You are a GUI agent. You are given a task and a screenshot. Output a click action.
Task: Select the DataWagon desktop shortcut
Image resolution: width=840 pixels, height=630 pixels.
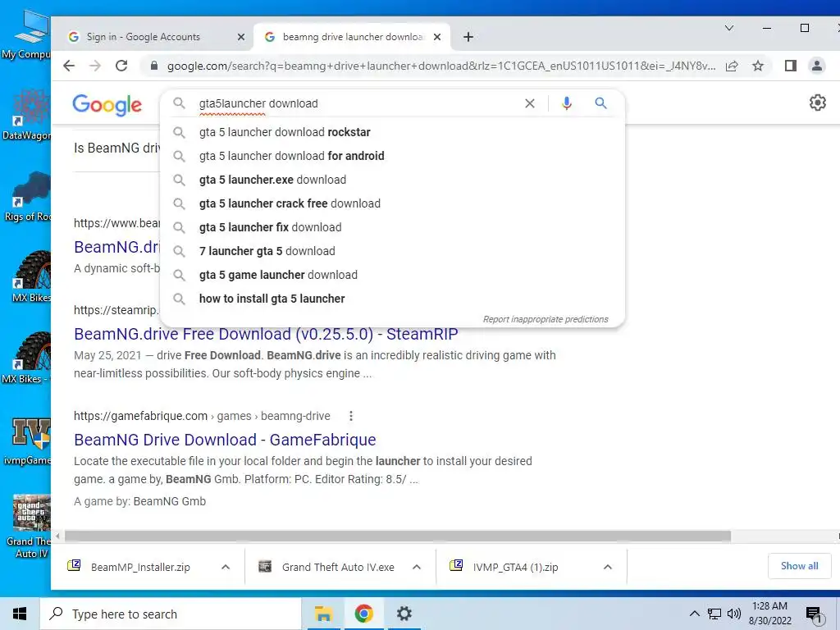(x=27, y=115)
